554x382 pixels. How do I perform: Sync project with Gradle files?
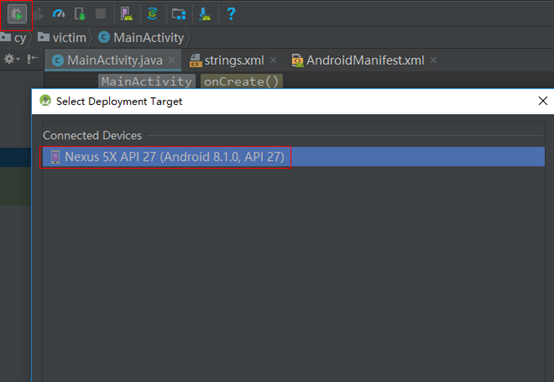click(152, 13)
